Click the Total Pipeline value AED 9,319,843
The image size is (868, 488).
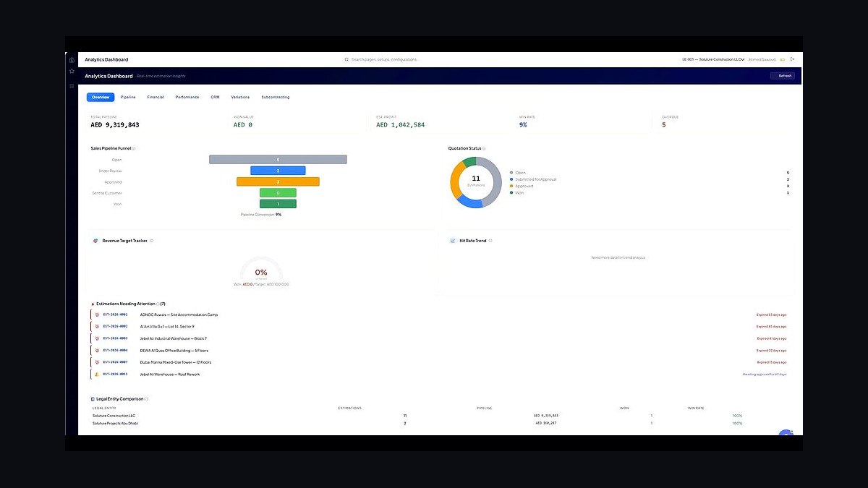tap(115, 125)
